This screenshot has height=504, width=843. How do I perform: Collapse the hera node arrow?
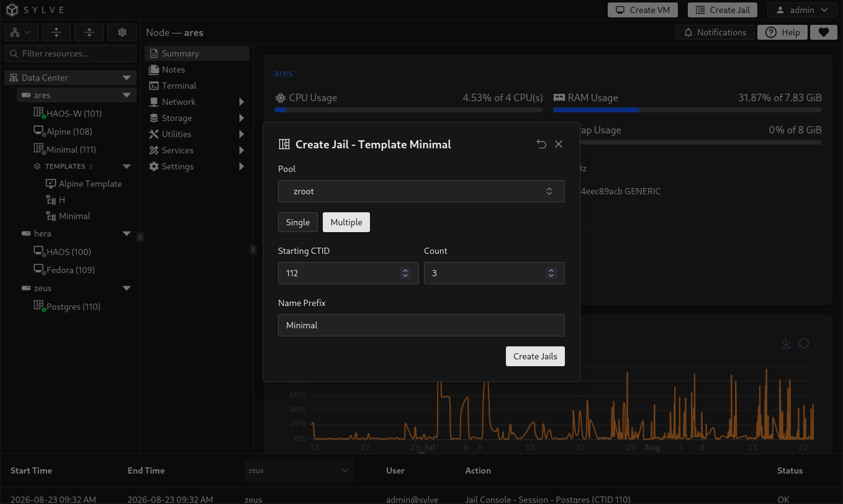coord(127,233)
